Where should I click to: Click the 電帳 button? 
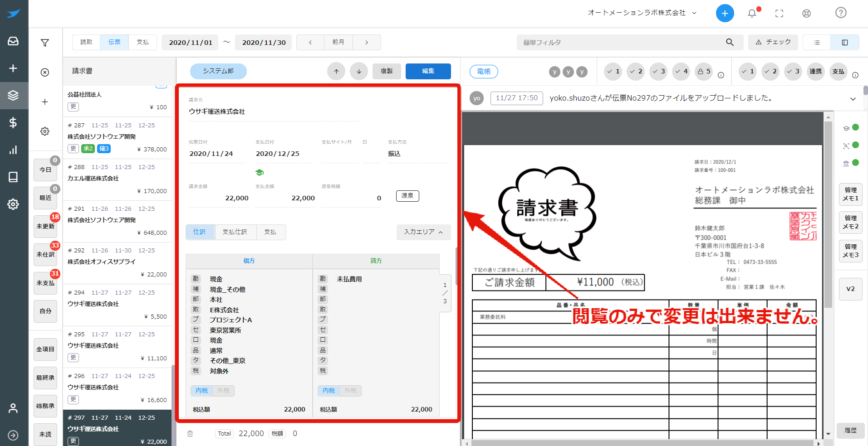[484, 72]
